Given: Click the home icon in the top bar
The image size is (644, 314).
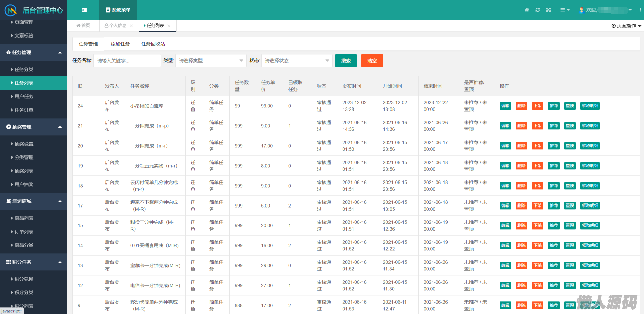Looking at the screenshot, I should point(527,10).
